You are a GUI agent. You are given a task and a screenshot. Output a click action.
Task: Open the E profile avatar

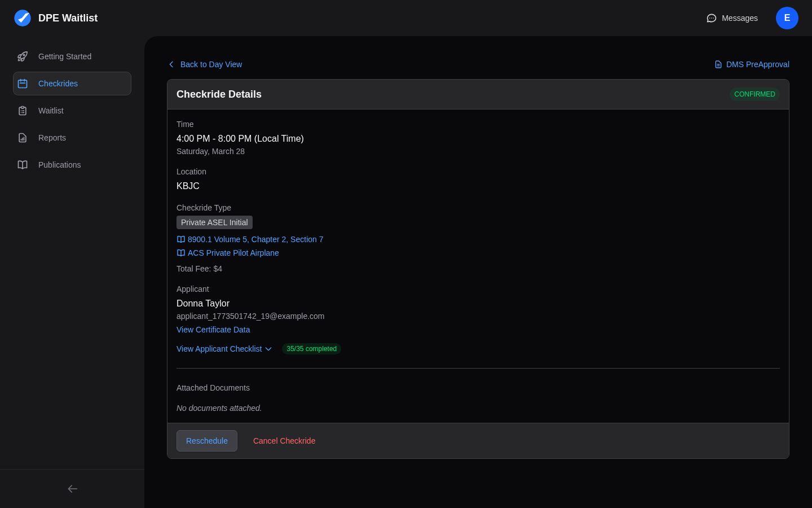click(787, 18)
